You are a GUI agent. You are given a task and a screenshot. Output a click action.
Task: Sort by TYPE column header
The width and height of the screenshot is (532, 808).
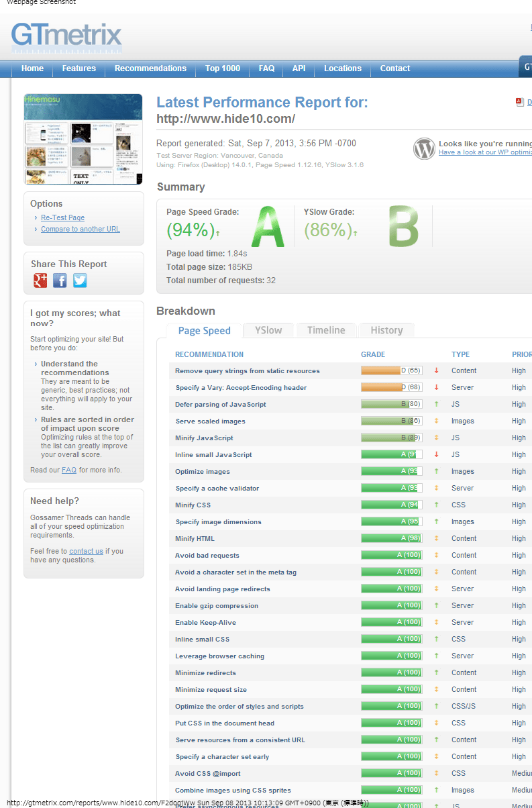pos(460,354)
